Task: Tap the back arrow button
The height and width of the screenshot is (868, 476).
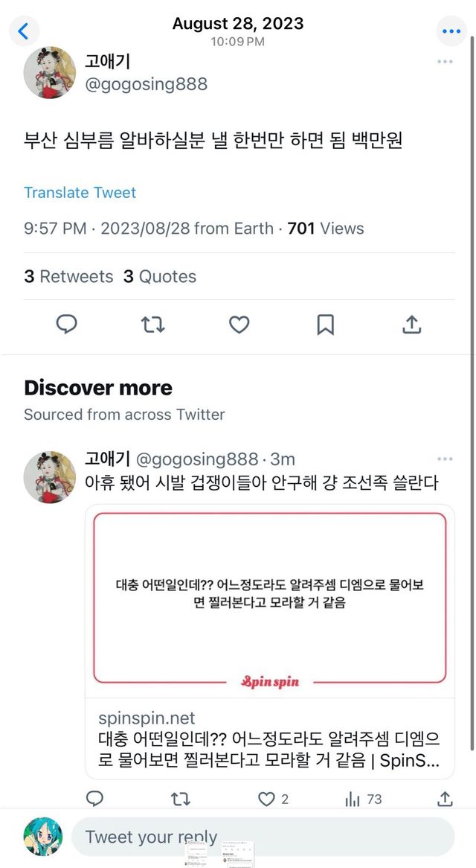Action: (x=23, y=31)
